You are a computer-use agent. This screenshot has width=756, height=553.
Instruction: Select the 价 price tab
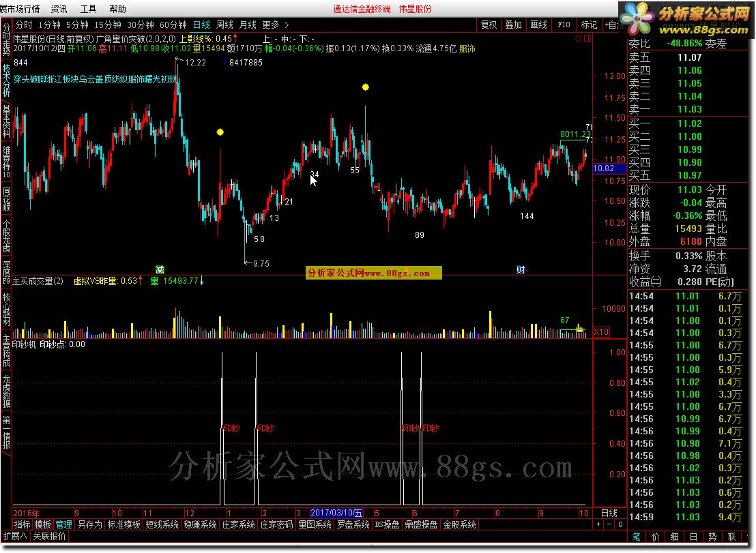655,537
